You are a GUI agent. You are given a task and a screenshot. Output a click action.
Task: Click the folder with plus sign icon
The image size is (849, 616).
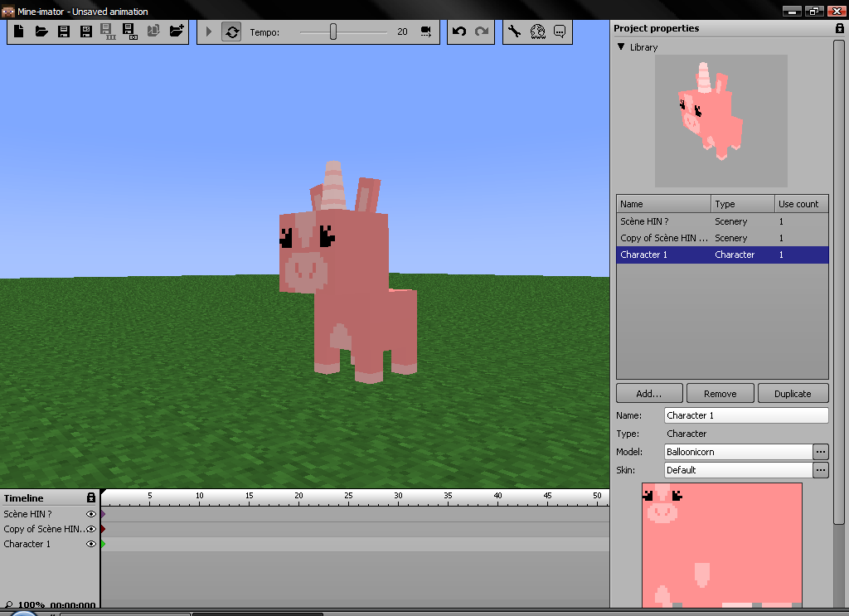click(x=176, y=32)
